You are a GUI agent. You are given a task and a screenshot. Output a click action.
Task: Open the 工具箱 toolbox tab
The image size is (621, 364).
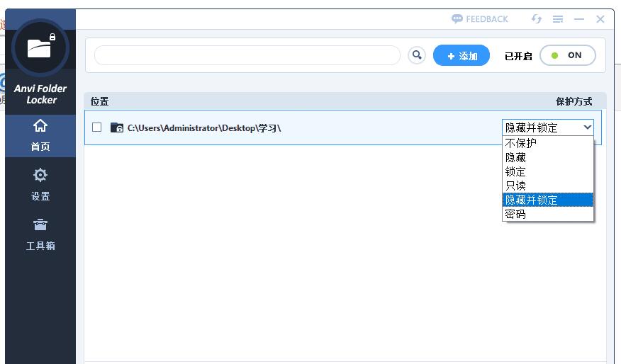coord(40,234)
